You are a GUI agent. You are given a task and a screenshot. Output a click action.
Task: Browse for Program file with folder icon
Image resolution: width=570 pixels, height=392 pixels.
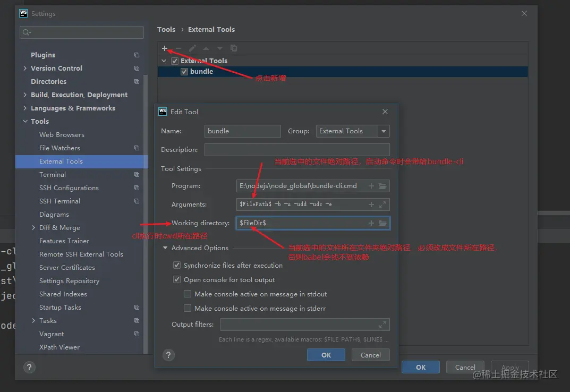pyautogui.click(x=382, y=186)
